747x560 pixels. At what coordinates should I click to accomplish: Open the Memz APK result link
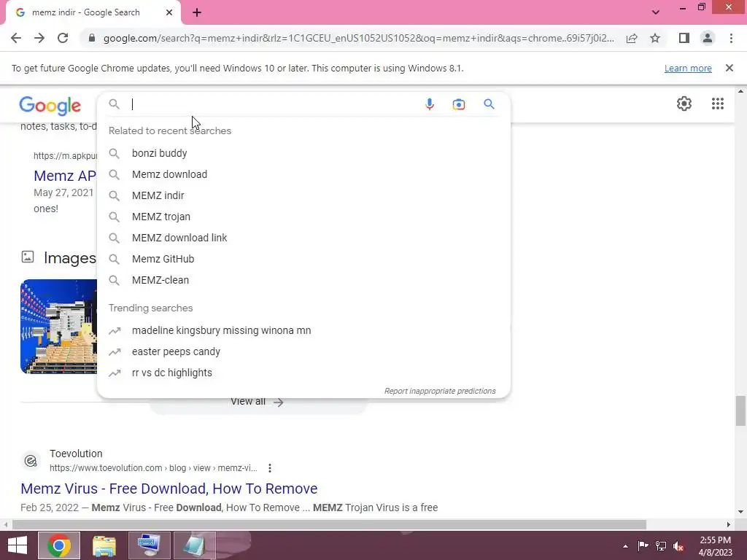(65, 176)
